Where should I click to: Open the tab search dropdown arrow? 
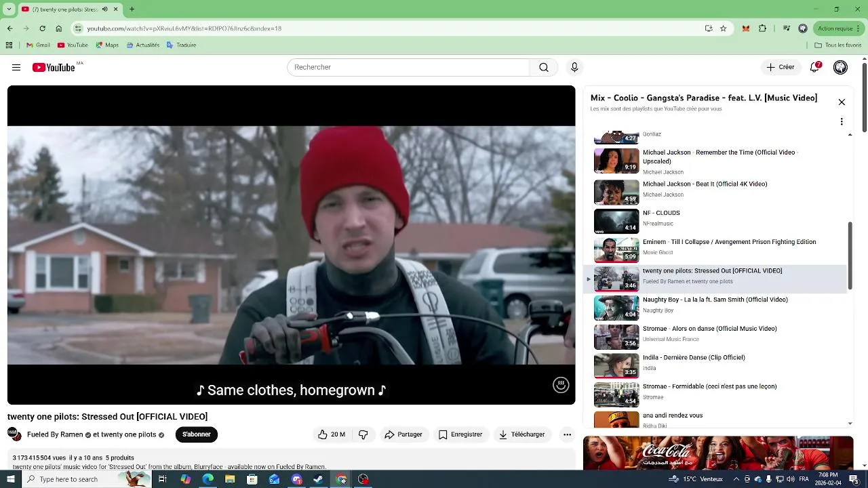9,9
